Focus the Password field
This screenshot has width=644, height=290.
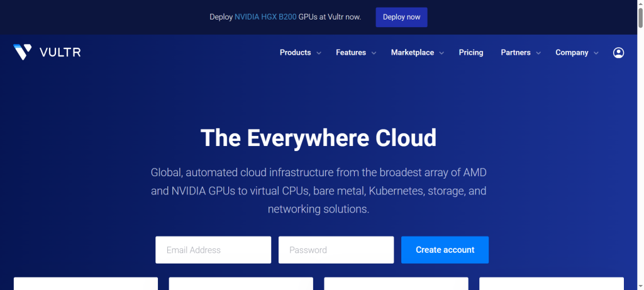point(336,250)
